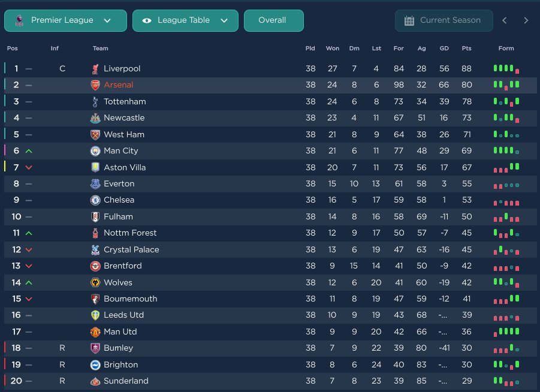Click the Tottenham club crest icon
This screenshot has height=392, width=540.
[x=95, y=102]
